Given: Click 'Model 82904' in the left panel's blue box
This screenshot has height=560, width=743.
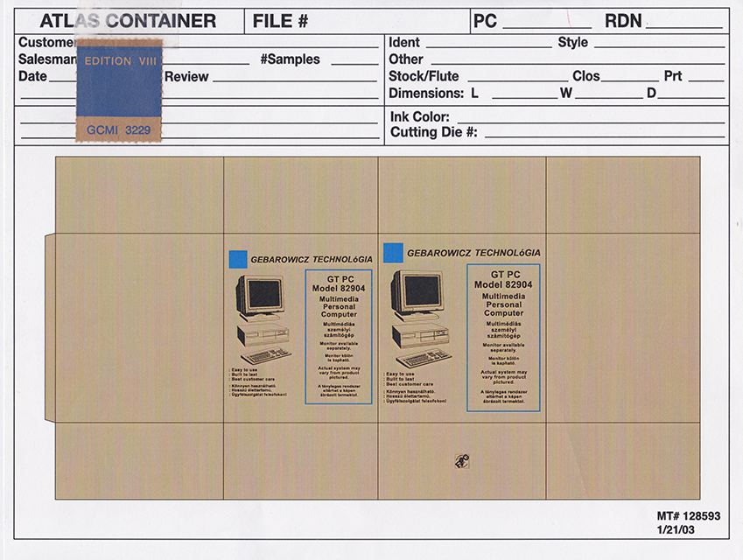Looking at the screenshot, I should click(x=339, y=288).
